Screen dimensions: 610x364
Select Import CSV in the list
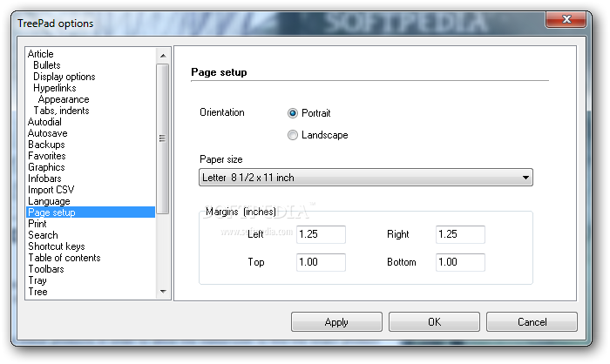click(x=51, y=190)
